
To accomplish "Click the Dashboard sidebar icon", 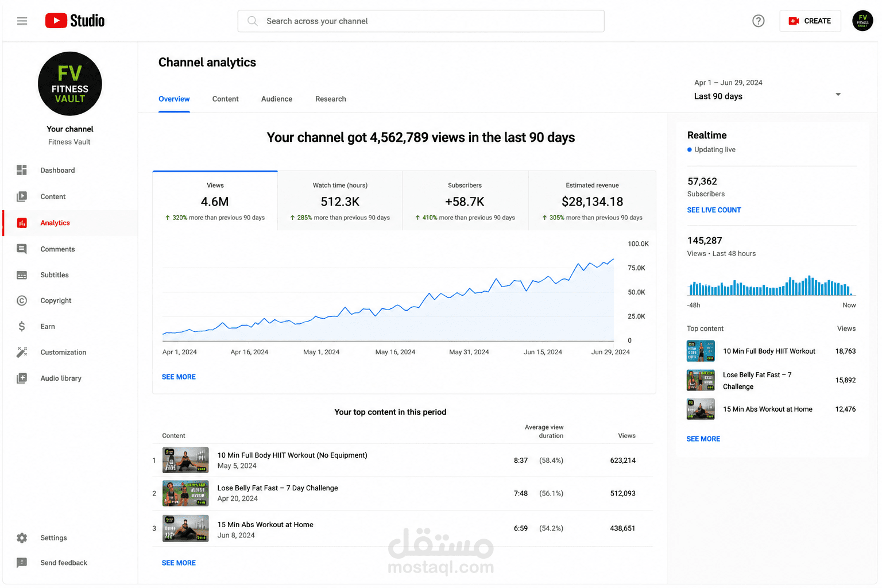I will pyautogui.click(x=22, y=171).
